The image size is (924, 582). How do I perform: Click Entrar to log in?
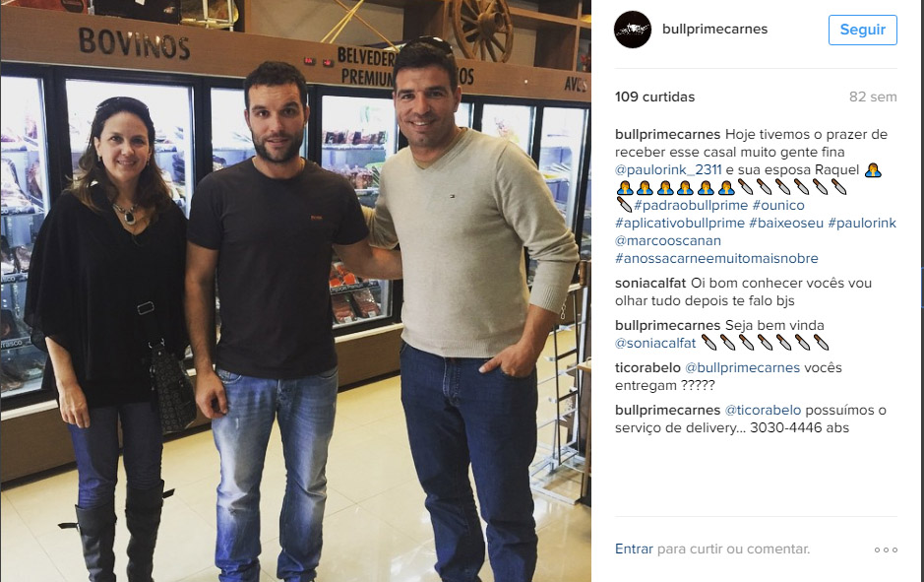coord(634,549)
